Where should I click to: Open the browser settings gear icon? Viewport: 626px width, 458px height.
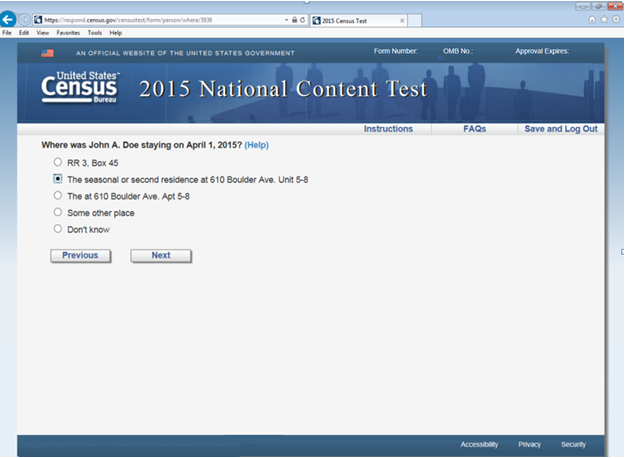click(x=616, y=20)
